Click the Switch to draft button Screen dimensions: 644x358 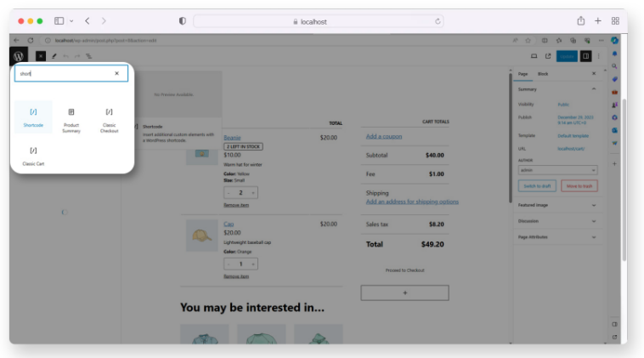click(536, 185)
